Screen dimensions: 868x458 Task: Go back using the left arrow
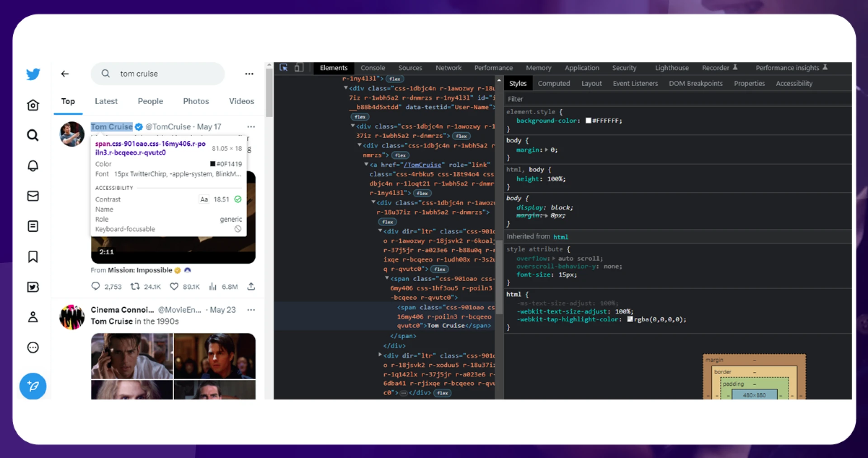pyautogui.click(x=65, y=74)
